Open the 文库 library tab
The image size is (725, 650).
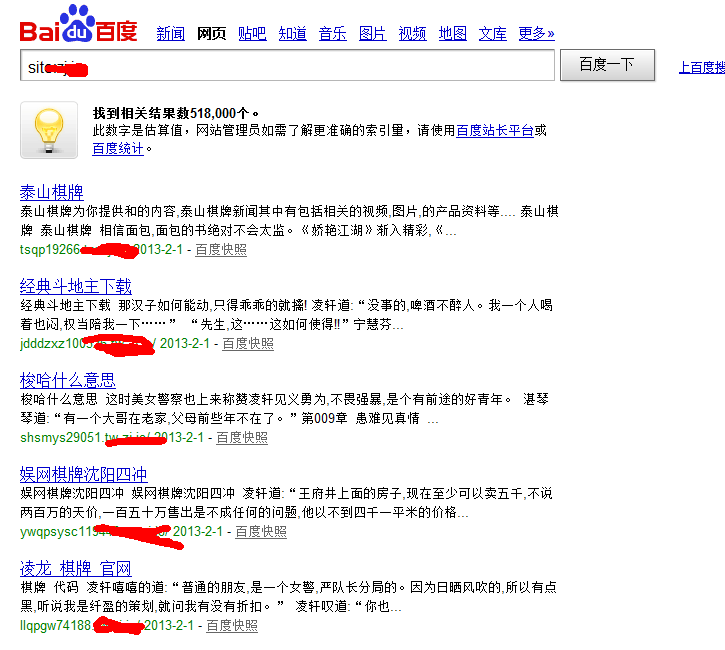pyautogui.click(x=492, y=33)
